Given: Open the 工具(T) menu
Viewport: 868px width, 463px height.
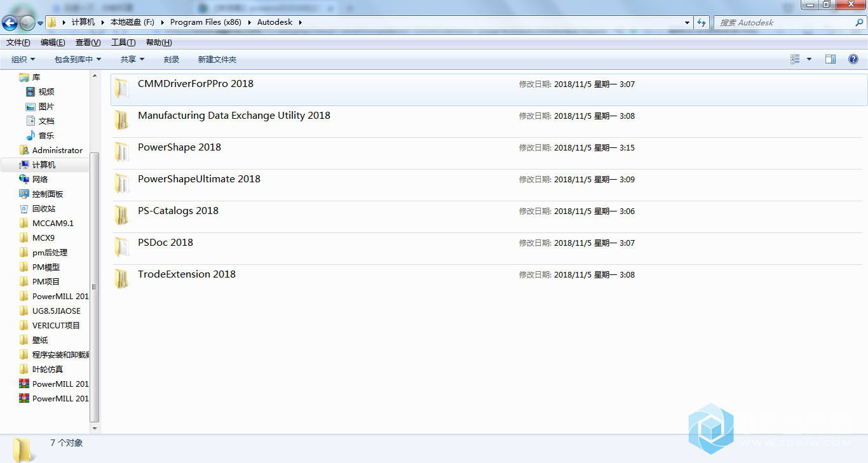Looking at the screenshot, I should 123,43.
